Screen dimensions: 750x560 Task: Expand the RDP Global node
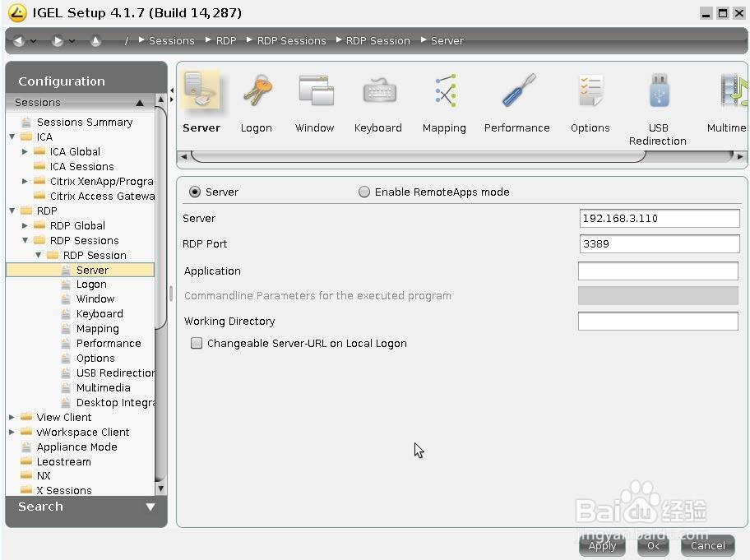[25, 225]
